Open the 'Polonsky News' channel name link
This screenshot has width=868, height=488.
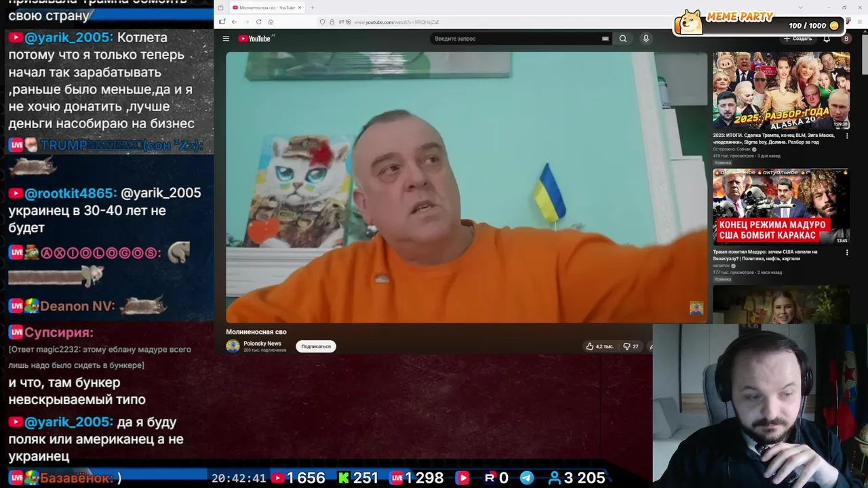tap(262, 344)
